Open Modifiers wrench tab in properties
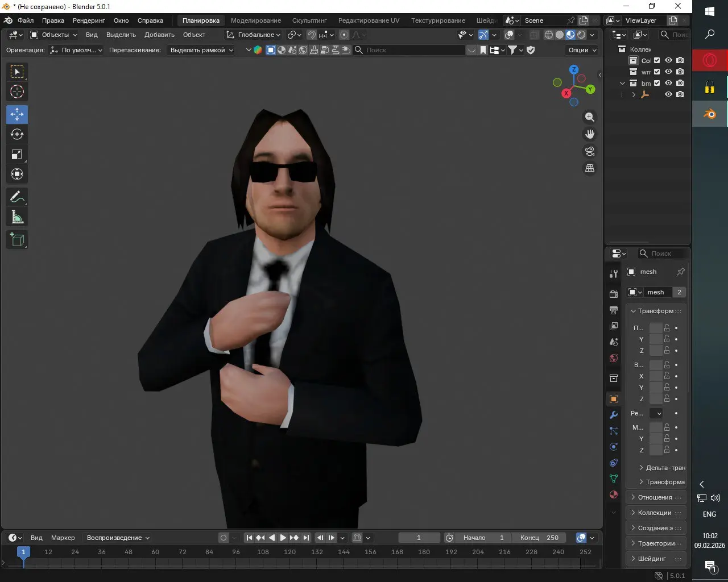The width and height of the screenshot is (728, 582). tap(614, 415)
